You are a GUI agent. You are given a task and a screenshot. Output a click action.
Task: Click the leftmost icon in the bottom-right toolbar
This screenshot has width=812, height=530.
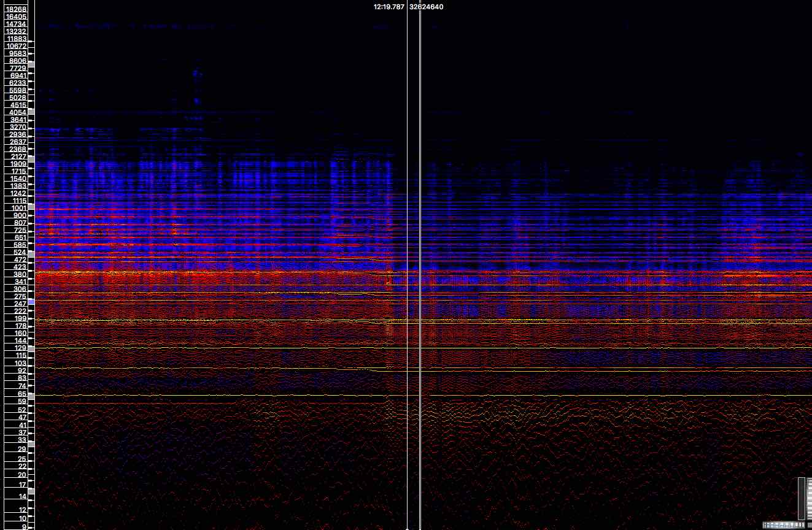click(765, 524)
